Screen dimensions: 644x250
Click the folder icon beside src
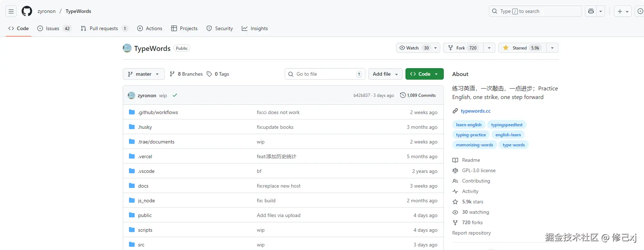point(132,245)
